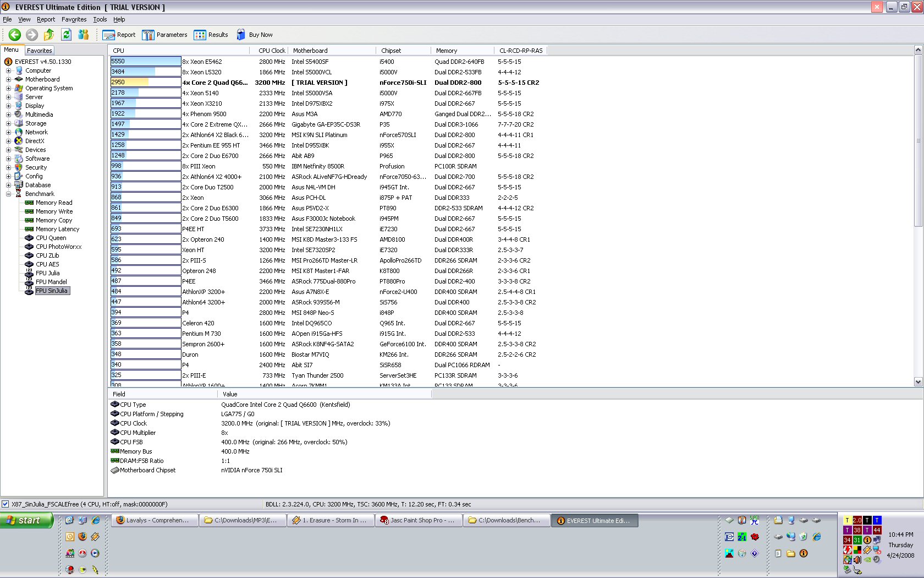Select the CPU Queen benchmark icon

[29, 238]
